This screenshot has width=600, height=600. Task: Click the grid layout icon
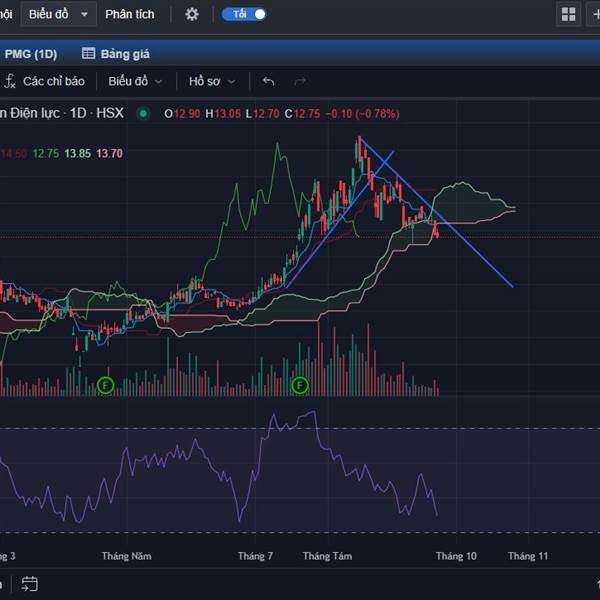[x=569, y=14]
